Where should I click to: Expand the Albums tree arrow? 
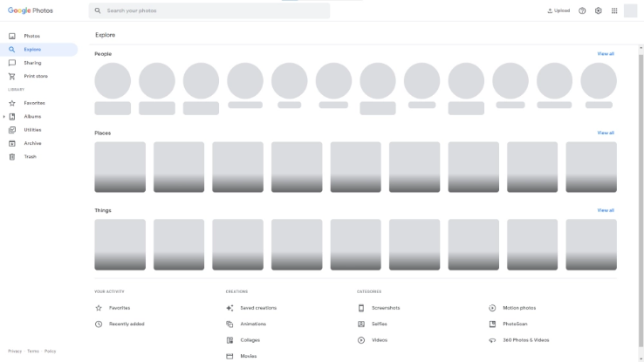pos(4,117)
